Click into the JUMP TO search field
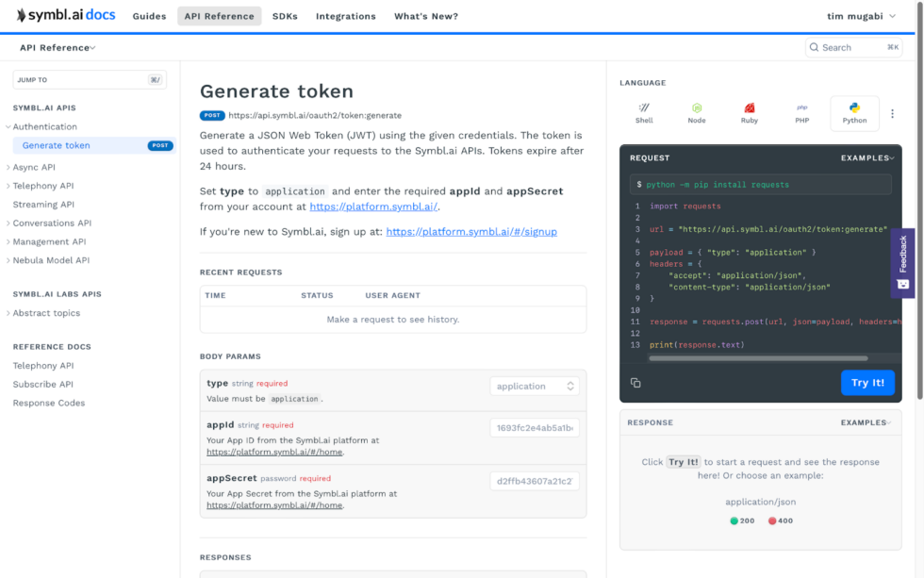 pos(90,79)
